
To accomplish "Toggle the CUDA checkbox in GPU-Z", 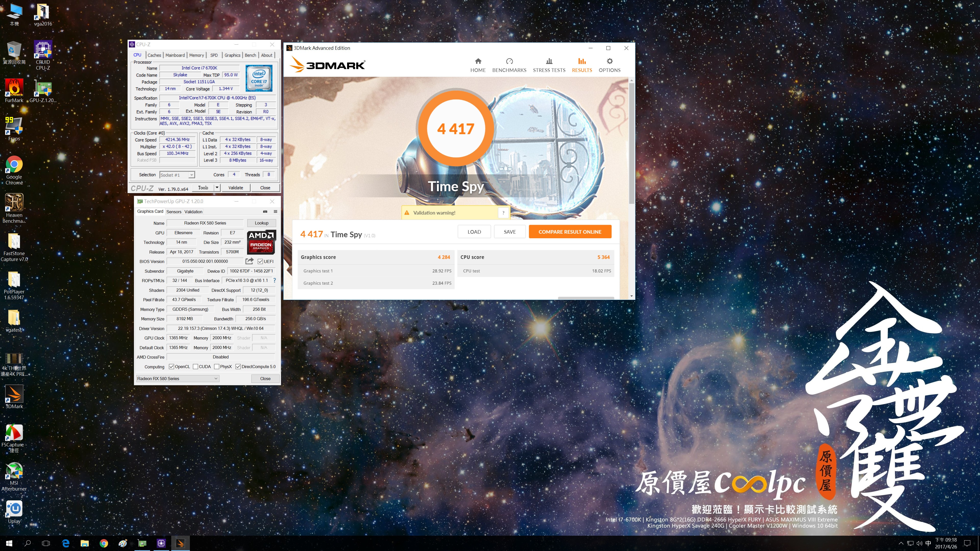I will coord(195,367).
